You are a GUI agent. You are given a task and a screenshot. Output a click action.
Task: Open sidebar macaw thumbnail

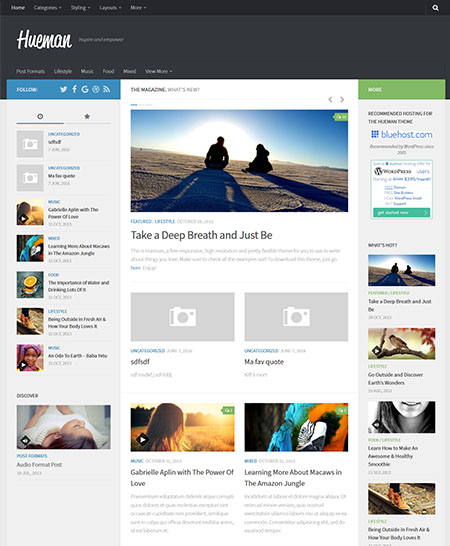click(30, 248)
